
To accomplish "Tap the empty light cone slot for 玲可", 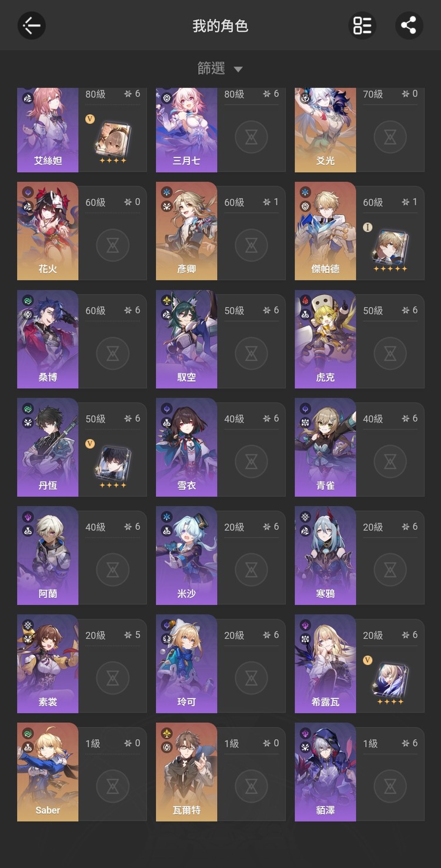I will (x=251, y=678).
